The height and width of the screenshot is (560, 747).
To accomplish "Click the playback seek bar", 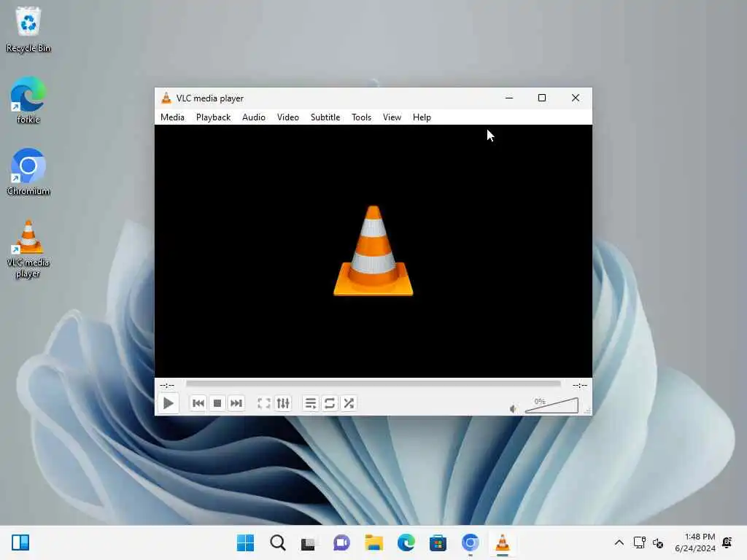I will point(373,384).
